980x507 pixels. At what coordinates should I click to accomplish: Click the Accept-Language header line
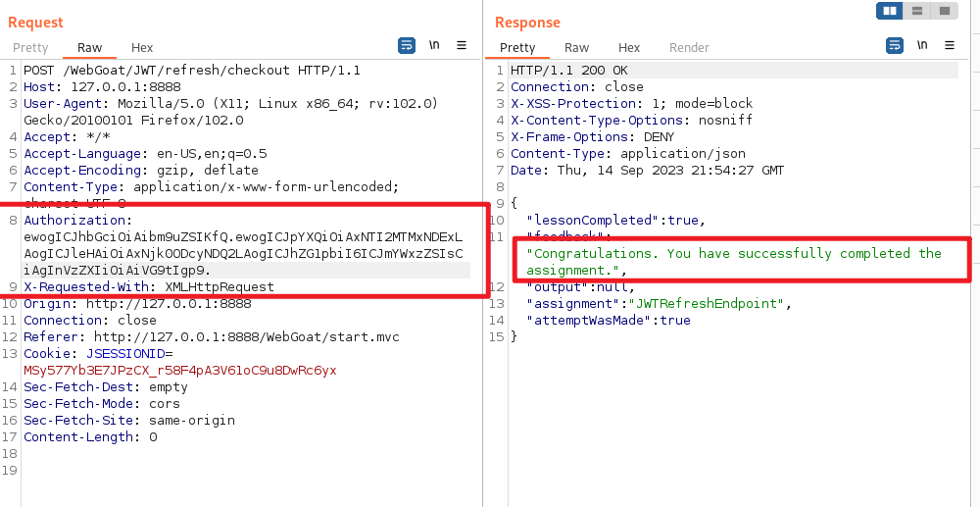point(145,154)
